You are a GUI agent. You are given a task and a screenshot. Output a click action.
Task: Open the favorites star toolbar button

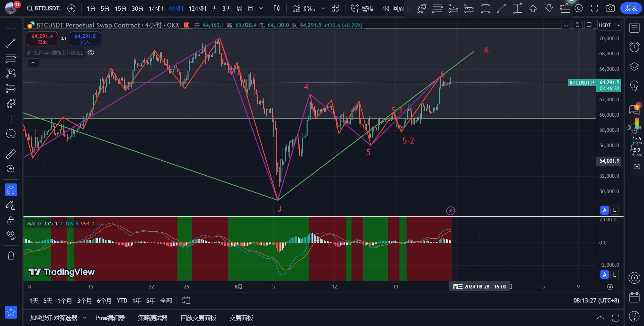11,312
